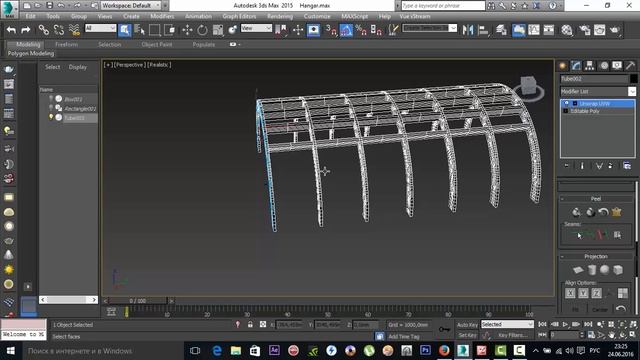Click Planar Map projection icon
Viewport: 640px width, 360px height.
[x=578, y=270]
